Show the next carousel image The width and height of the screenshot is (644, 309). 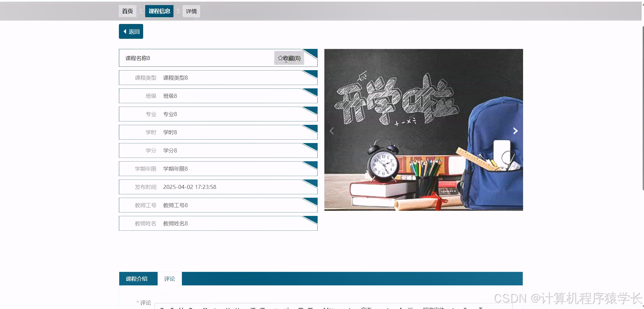coord(515,131)
